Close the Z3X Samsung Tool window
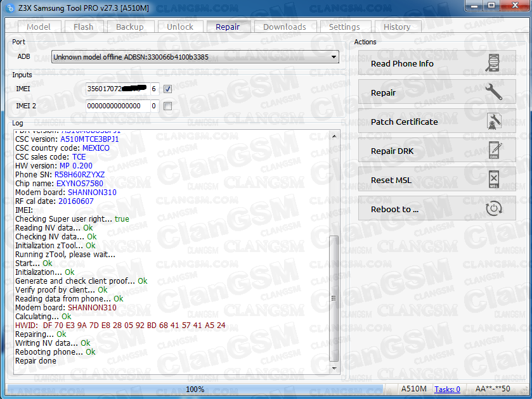 (x=515, y=6)
